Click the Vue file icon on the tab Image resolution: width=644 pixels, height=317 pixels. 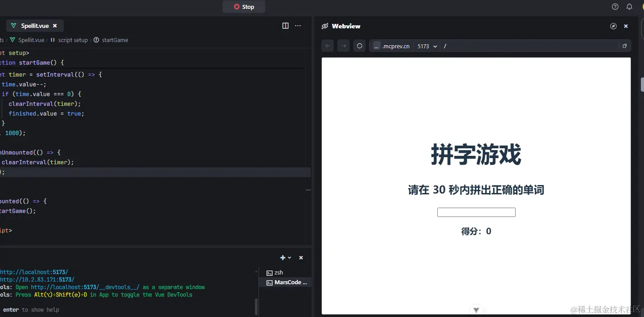(14, 26)
